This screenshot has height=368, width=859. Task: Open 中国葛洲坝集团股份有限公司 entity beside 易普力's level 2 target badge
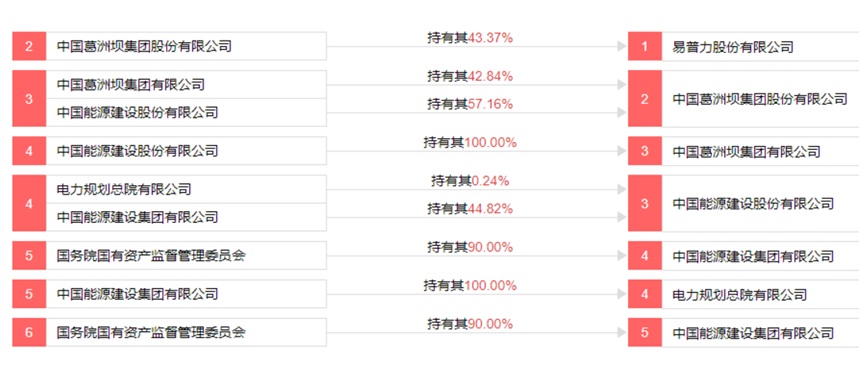(760, 99)
